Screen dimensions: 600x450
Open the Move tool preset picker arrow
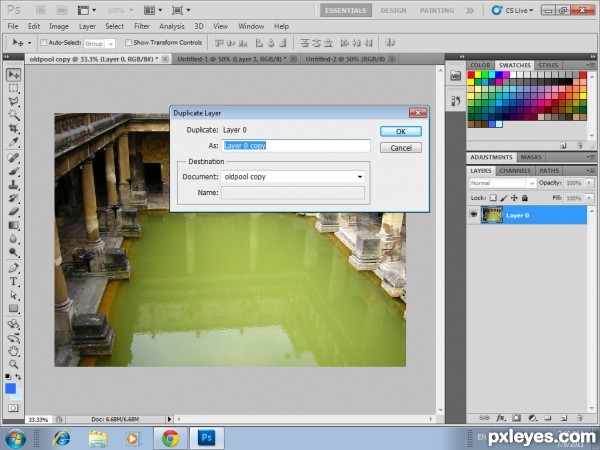tap(29, 43)
